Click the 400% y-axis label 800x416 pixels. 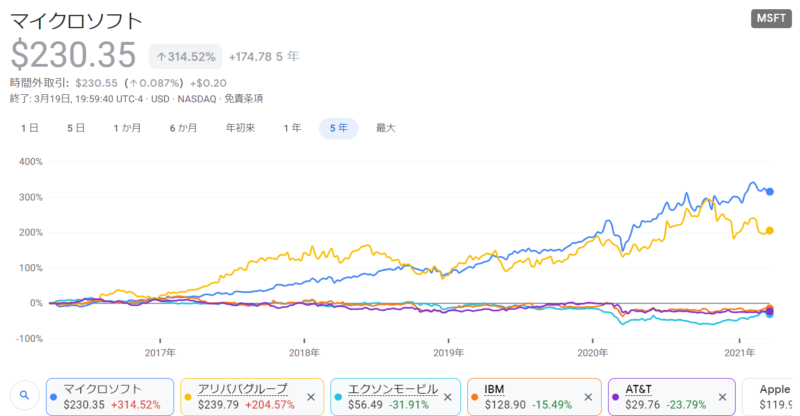[x=31, y=162]
